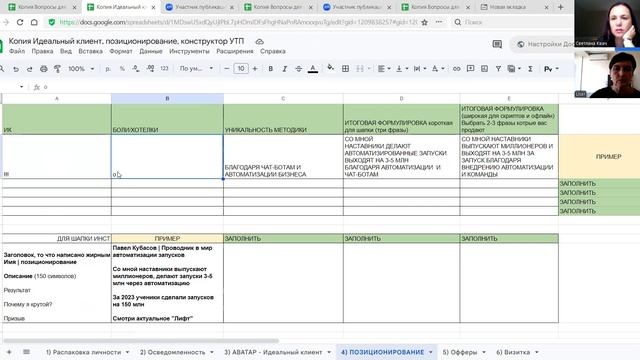Select the БОЛИ/ХОТЕЛКИ header cell
The height and width of the screenshot is (360, 640).
pyautogui.click(x=167, y=119)
